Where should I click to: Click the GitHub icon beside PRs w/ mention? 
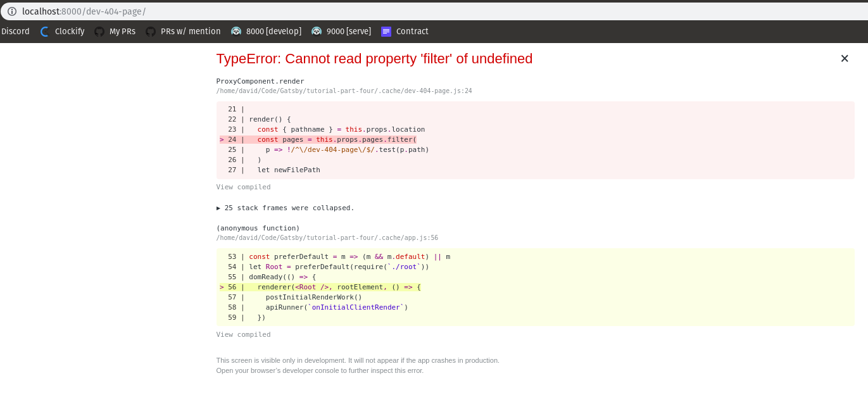click(150, 31)
